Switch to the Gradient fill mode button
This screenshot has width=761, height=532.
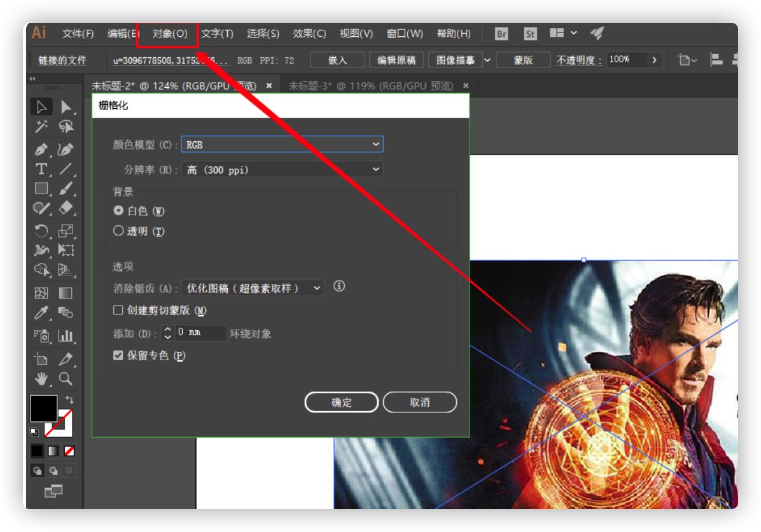tap(53, 451)
